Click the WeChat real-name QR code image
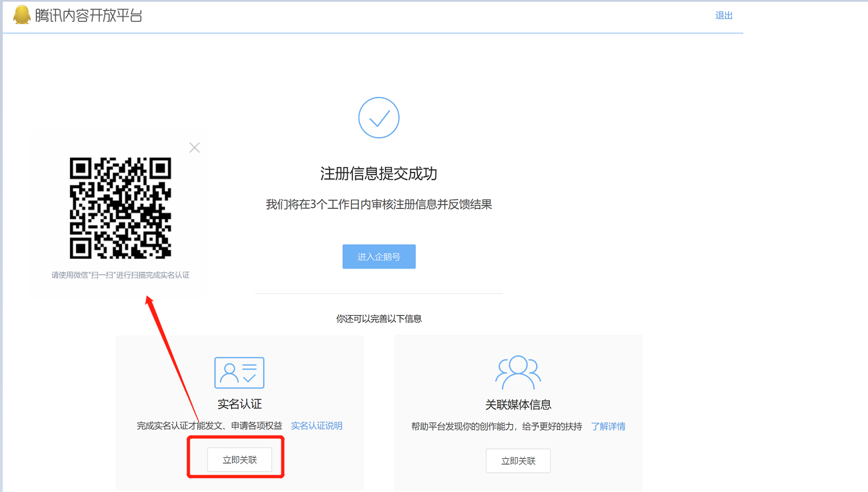The height and width of the screenshot is (492, 868). click(120, 208)
